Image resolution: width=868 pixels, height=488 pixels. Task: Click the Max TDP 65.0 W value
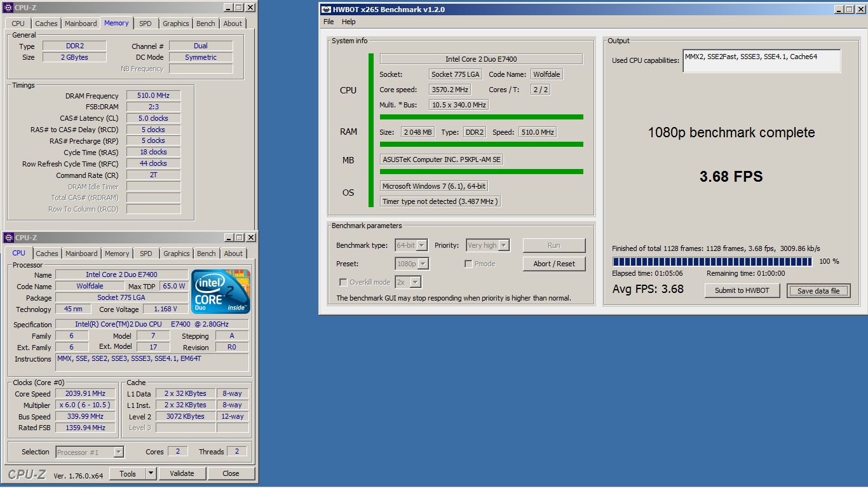tap(173, 287)
